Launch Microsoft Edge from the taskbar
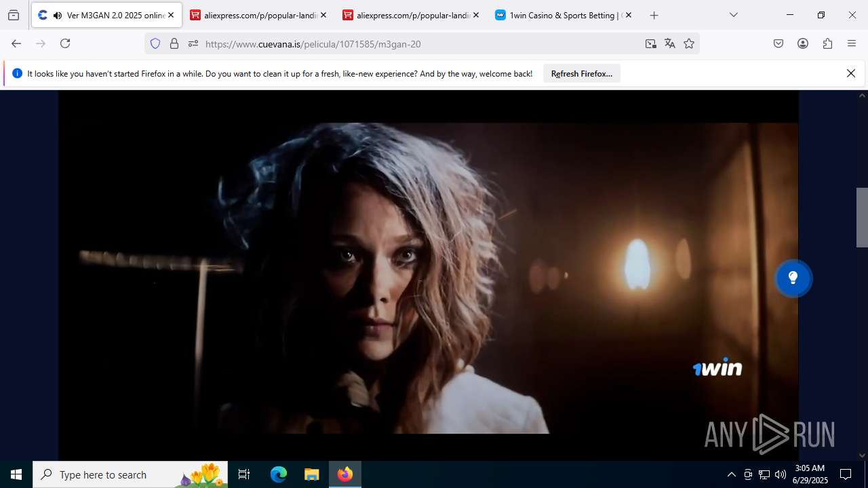The height and width of the screenshot is (488, 868). pos(279,474)
